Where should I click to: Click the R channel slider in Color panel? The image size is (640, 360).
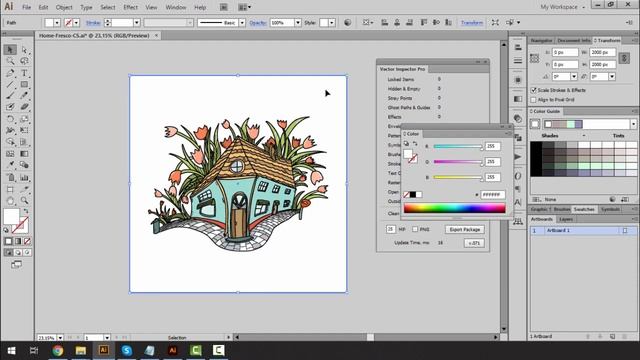(458, 147)
